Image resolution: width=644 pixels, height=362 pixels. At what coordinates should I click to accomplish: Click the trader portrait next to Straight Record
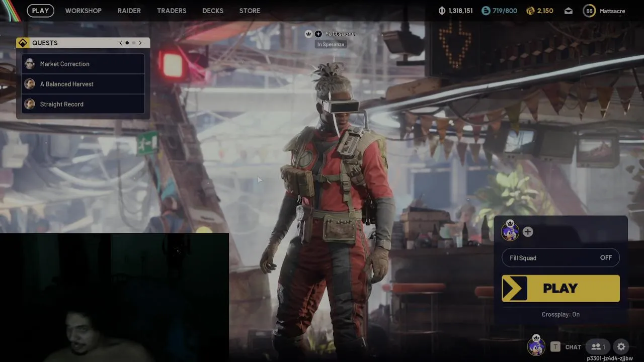(30, 104)
